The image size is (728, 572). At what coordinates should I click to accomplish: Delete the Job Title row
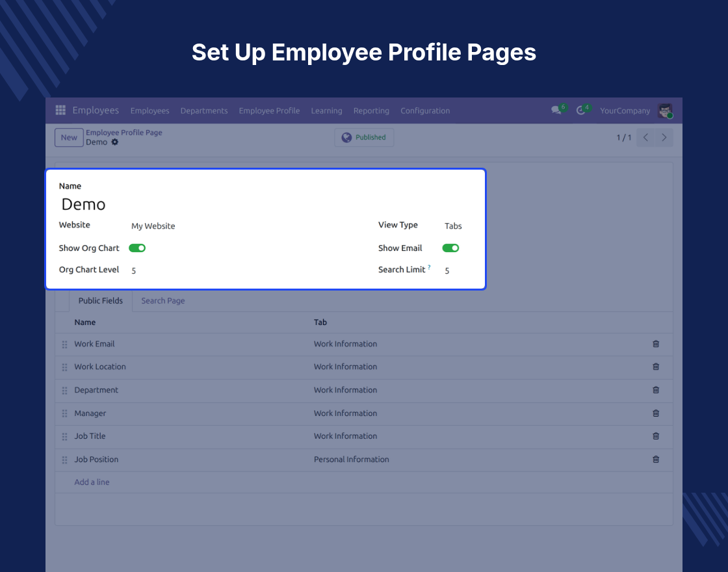click(656, 436)
